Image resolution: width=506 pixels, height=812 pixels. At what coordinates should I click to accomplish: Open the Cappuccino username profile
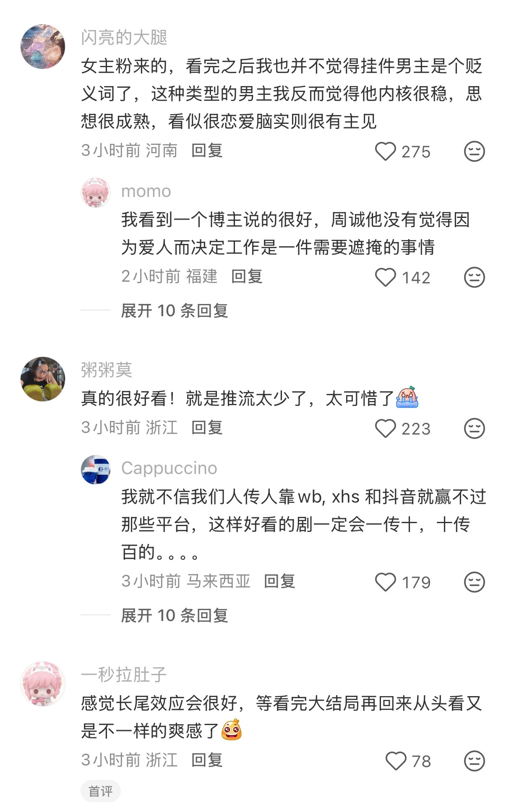(169, 468)
